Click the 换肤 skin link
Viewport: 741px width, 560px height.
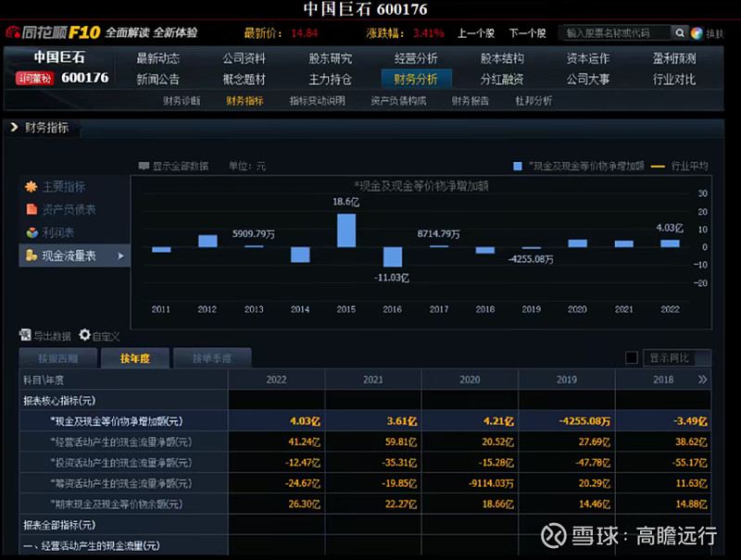tap(714, 33)
